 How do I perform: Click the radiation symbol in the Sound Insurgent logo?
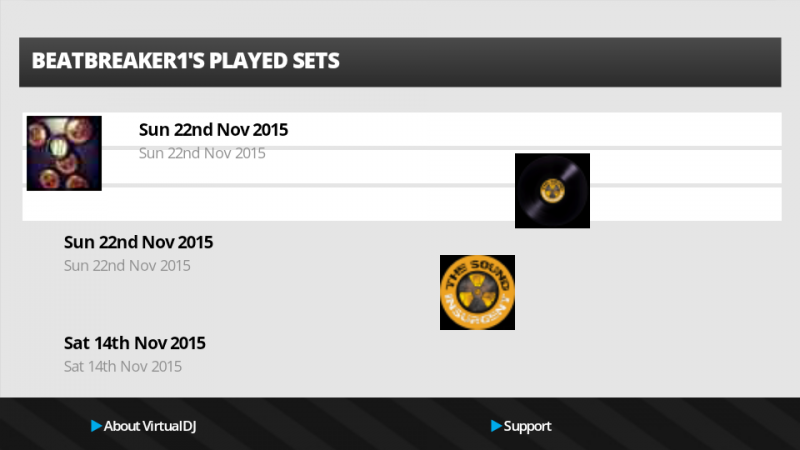(x=478, y=291)
